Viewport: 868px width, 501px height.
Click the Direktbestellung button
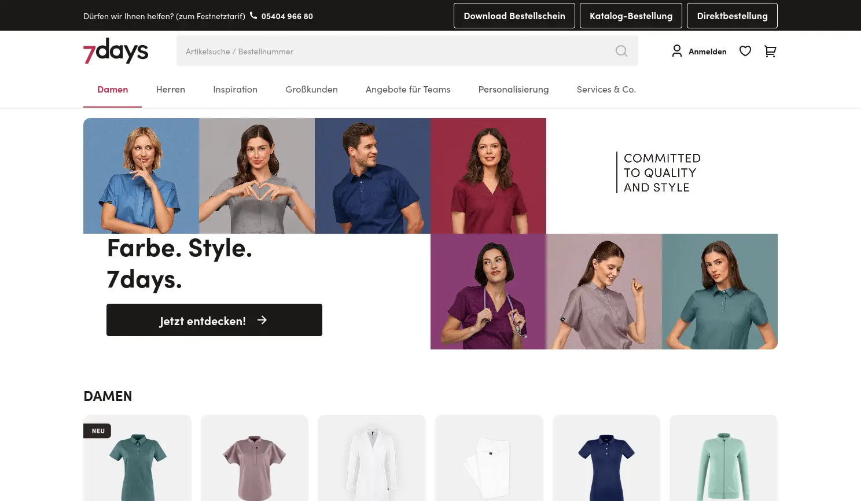pyautogui.click(x=732, y=16)
